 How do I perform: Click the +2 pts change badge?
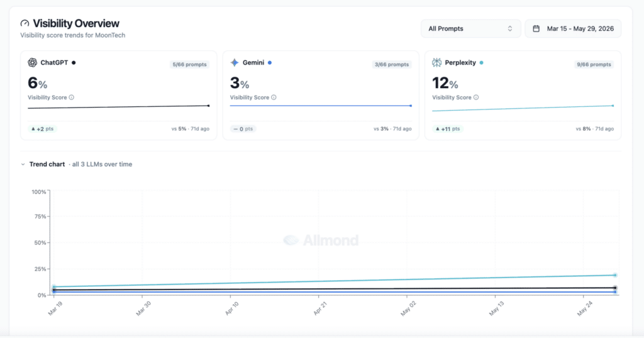[x=42, y=128]
